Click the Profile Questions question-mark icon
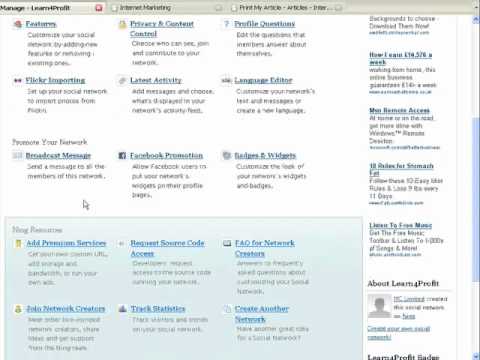480x360 pixels. 227,24
